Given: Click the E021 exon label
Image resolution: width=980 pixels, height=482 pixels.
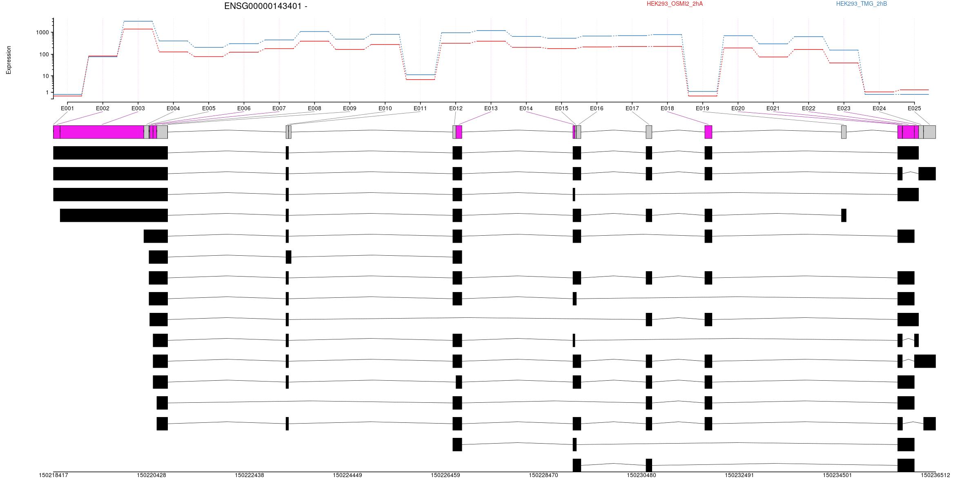Looking at the screenshot, I should [x=773, y=109].
